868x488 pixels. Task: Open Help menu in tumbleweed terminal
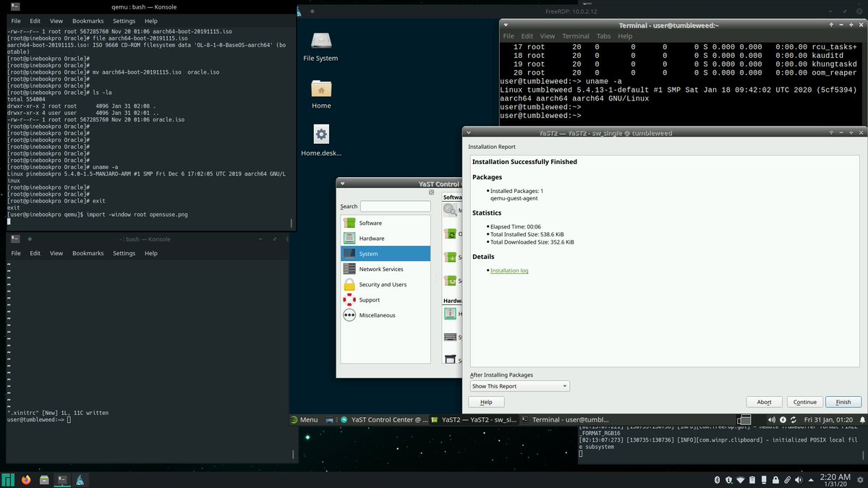coord(625,35)
